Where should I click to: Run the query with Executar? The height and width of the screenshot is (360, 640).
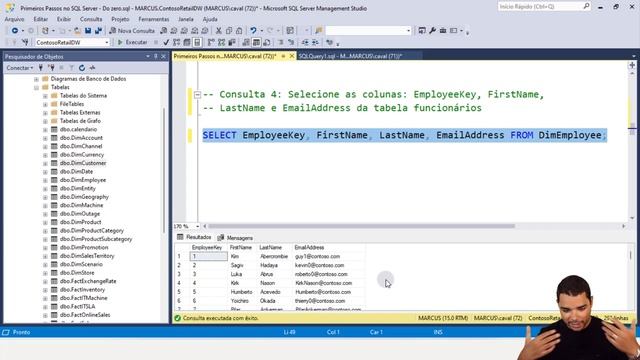point(132,42)
